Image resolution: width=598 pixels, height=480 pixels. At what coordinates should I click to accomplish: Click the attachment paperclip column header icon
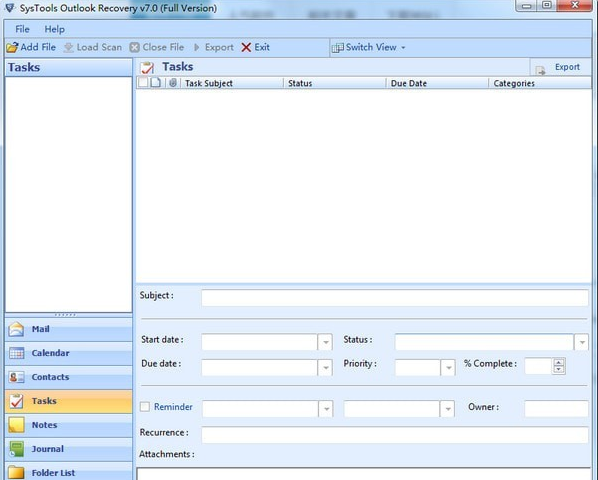coord(173,83)
